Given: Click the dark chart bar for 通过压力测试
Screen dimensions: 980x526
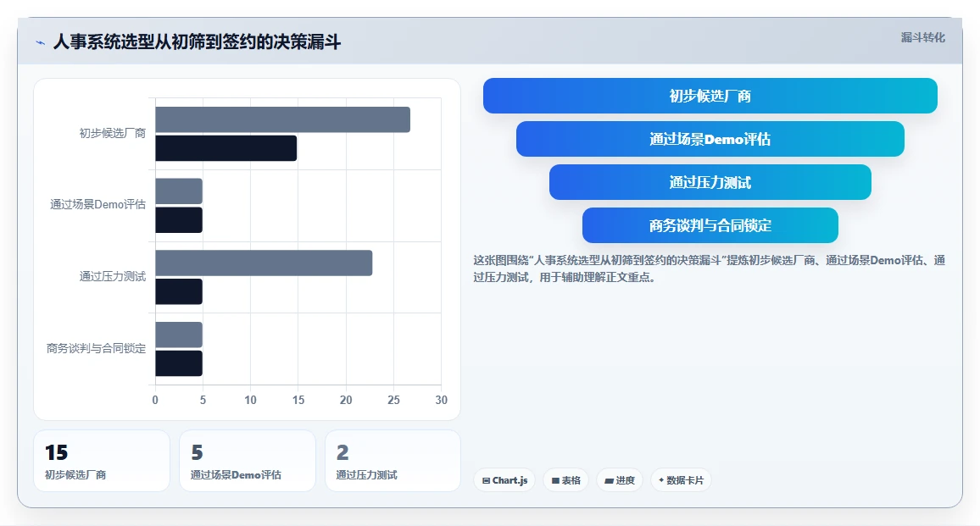Looking at the screenshot, I should point(179,291).
